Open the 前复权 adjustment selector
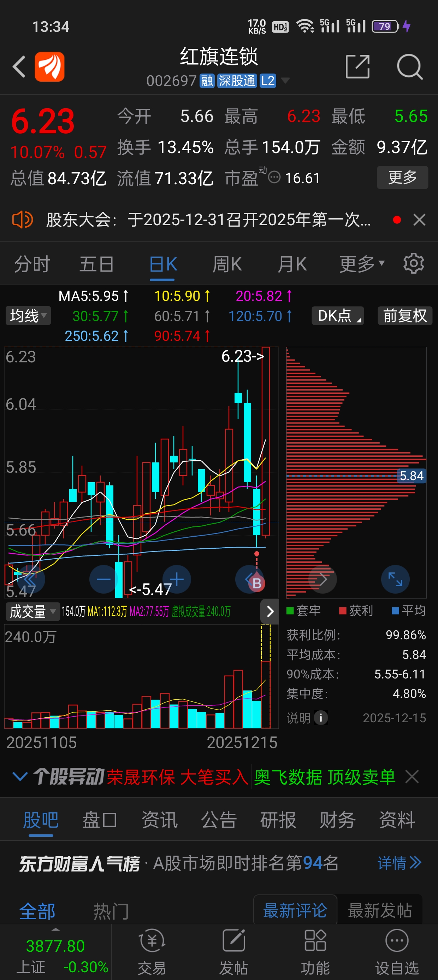 [405, 316]
